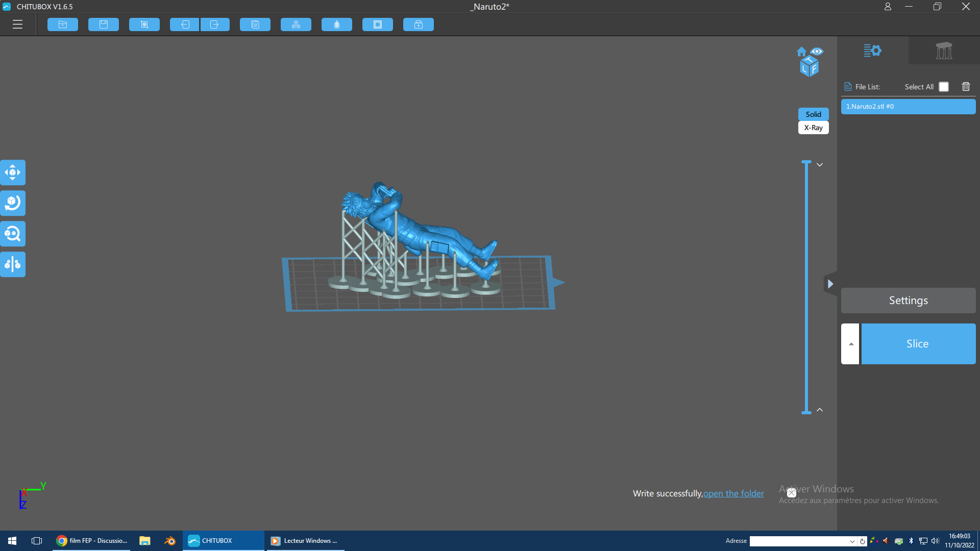The image size is (980, 551).
Task: Click the Open file toolbar icon
Action: (x=63, y=24)
